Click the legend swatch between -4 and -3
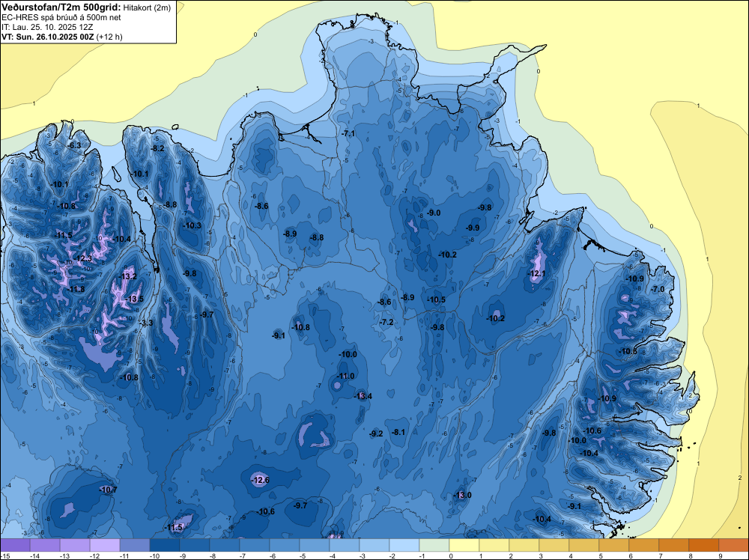Viewport: 749px width, 560px height. click(x=345, y=545)
